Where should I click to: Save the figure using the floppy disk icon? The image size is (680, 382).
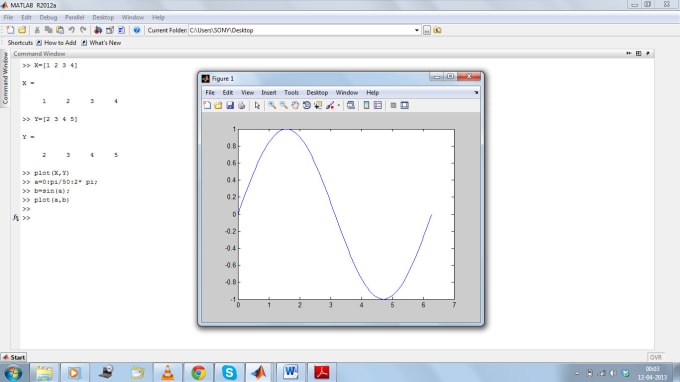tap(230, 105)
